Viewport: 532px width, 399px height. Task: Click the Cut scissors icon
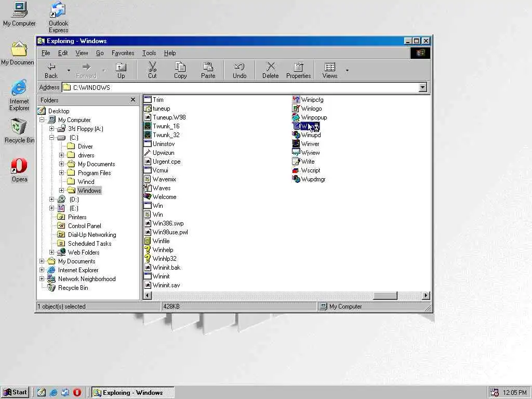click(x=152, y=67)
